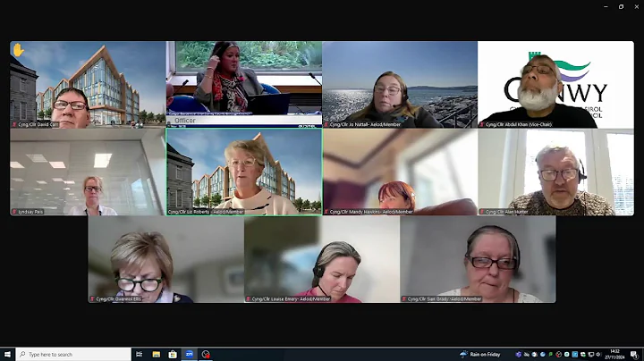Select the Officer meeting room video tile

point(244,85)
